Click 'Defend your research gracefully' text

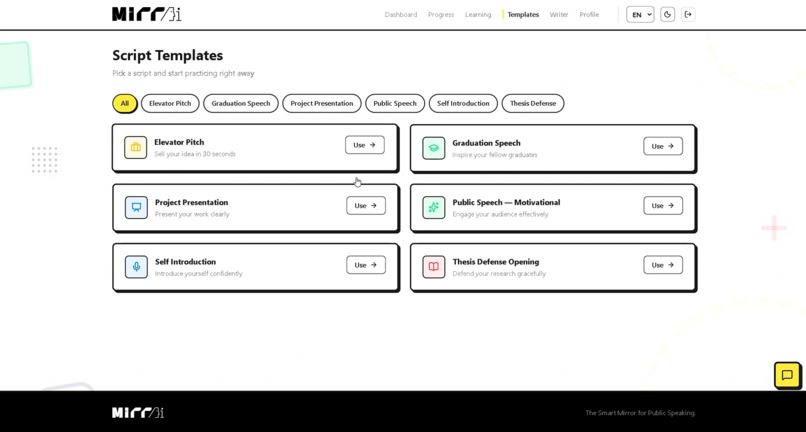tap(499, 274)
